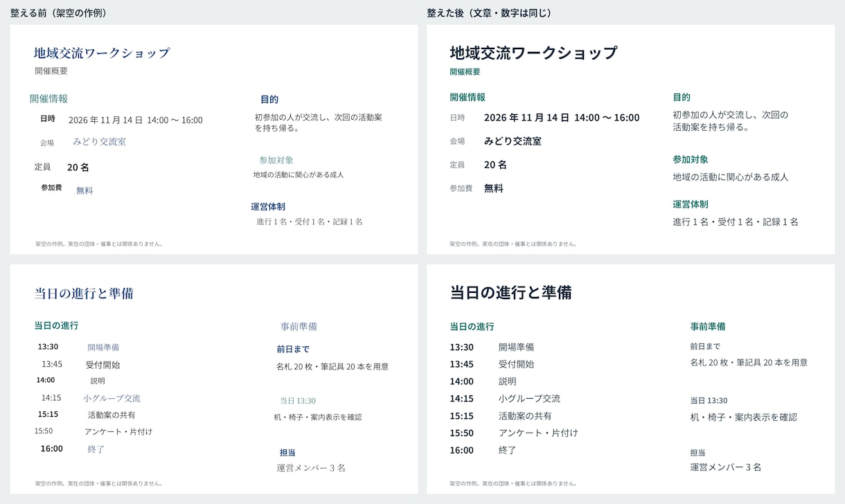Click "小グループ交流" in the 整える前 schedule
This screenshot has width=845, height=504.
pyautogui.click(x=112, y=398)
